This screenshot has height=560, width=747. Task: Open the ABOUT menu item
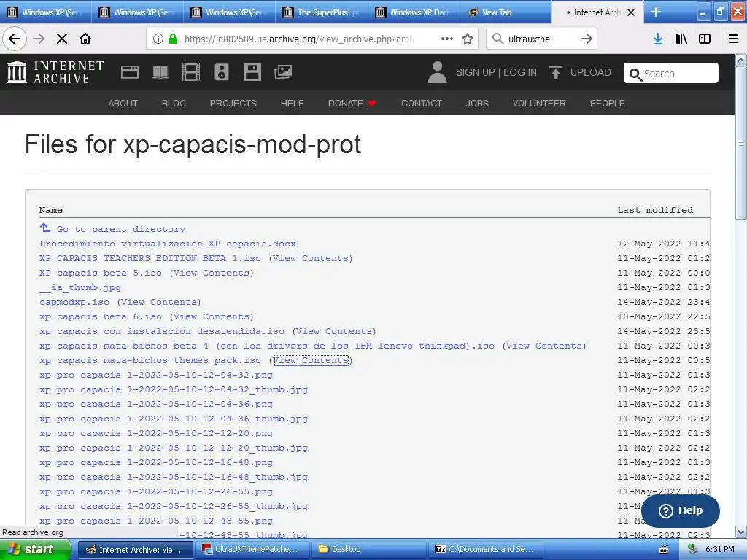click(123, 104)
